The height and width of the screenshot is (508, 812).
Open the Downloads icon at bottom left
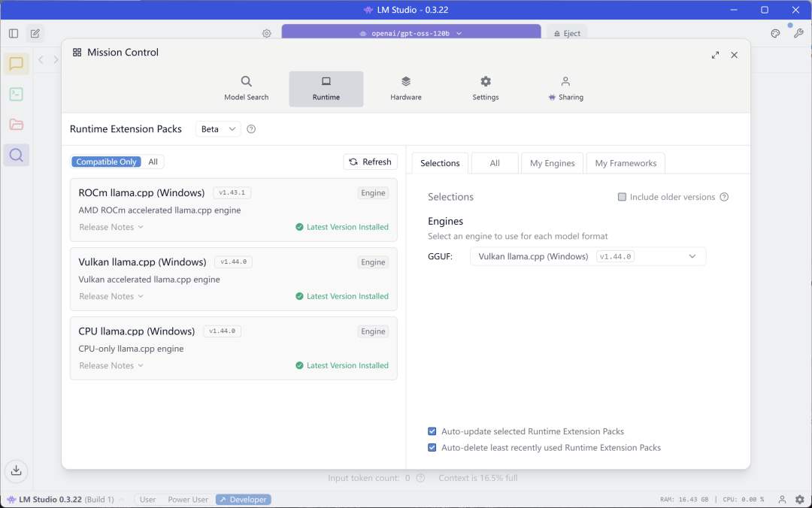(16, 471)
